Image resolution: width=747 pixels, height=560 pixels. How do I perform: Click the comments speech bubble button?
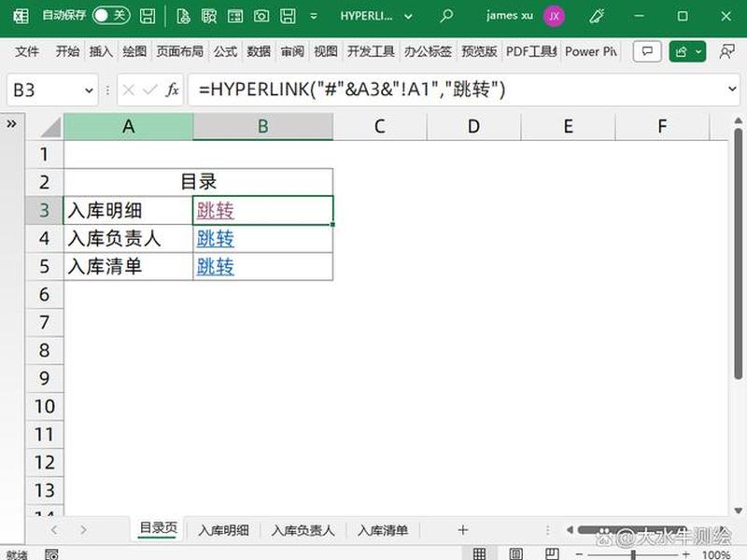pyautogui.click(x=647, y=51)
